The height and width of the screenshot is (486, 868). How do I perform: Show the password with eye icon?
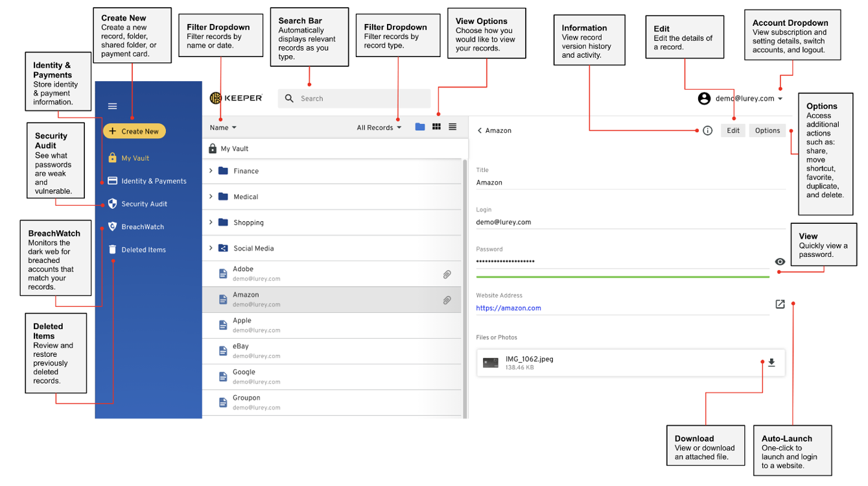[780, 261]
